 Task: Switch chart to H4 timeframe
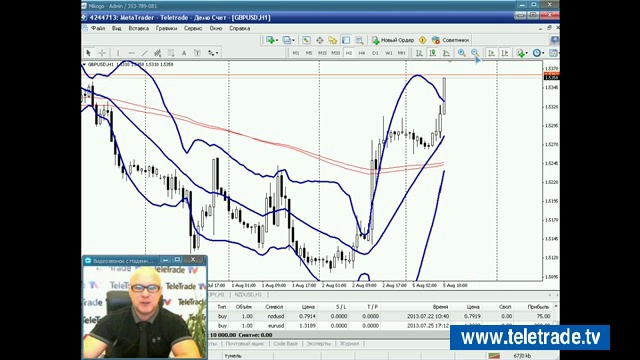pos(362,53)
